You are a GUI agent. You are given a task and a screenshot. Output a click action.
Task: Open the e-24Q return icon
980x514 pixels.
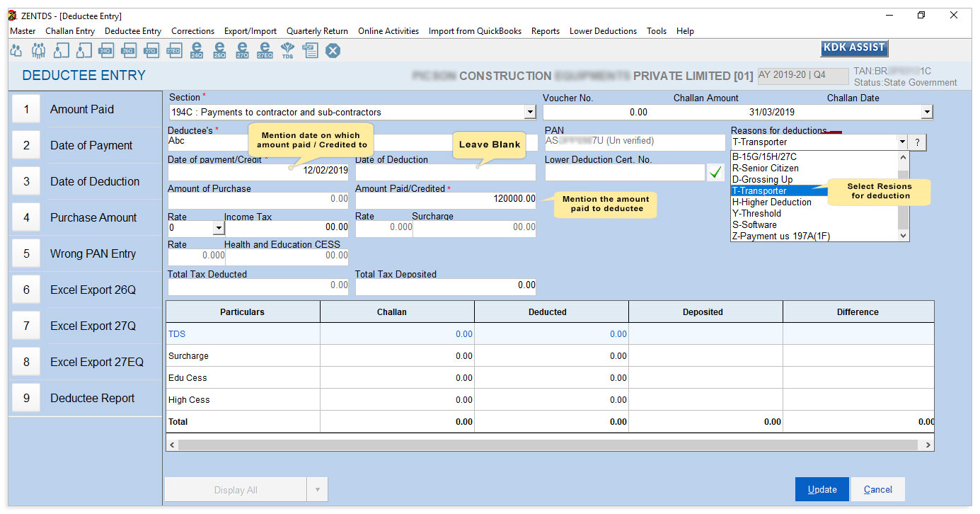pyautogui.click(x=197, y=50)
